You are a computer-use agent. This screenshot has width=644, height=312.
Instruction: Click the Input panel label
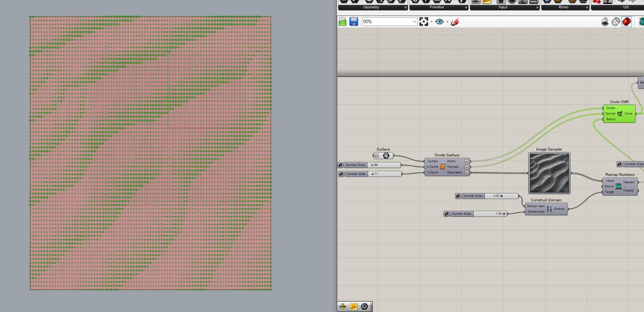click(503, 7)
